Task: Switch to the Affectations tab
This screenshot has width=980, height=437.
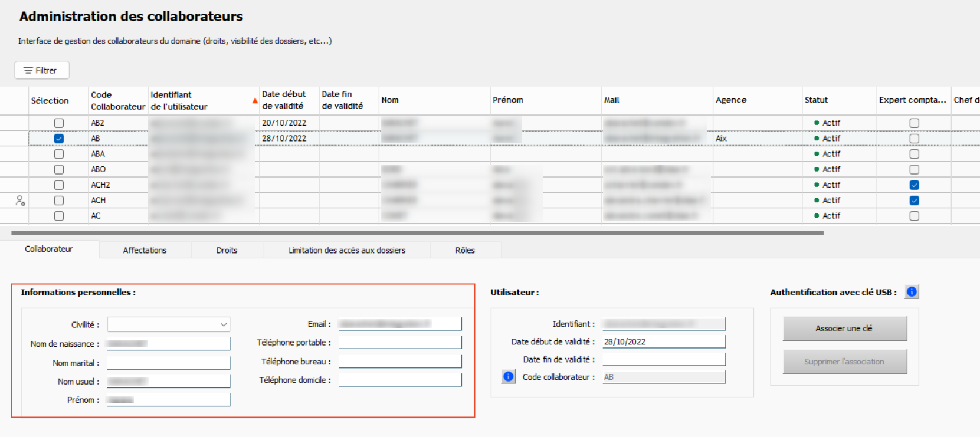Action: tap(145, 250)
